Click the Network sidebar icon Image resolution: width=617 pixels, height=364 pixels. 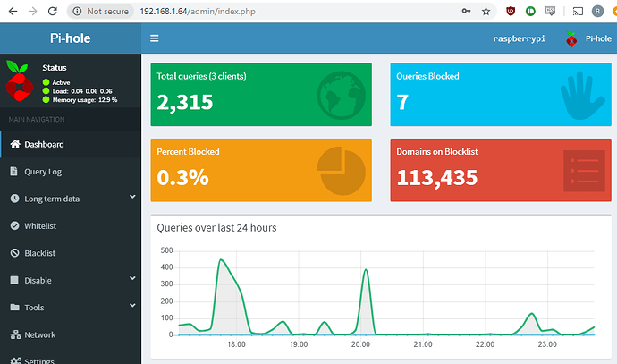[14, 334]
